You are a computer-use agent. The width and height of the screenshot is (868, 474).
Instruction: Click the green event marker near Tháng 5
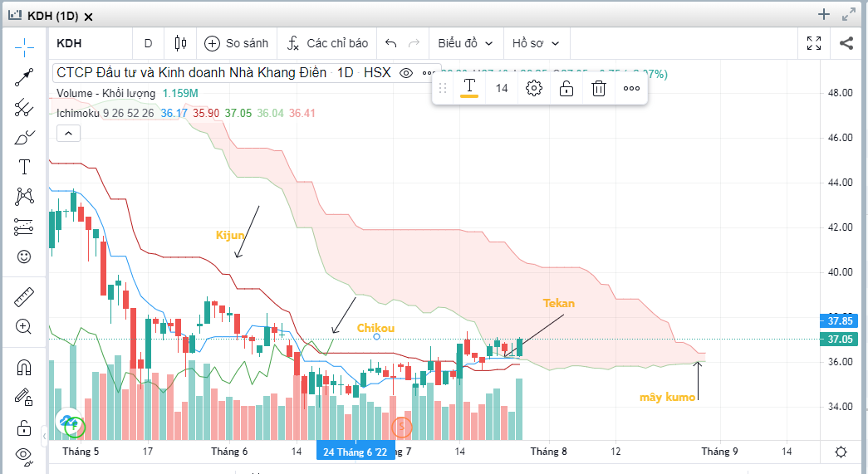(74, 427)
